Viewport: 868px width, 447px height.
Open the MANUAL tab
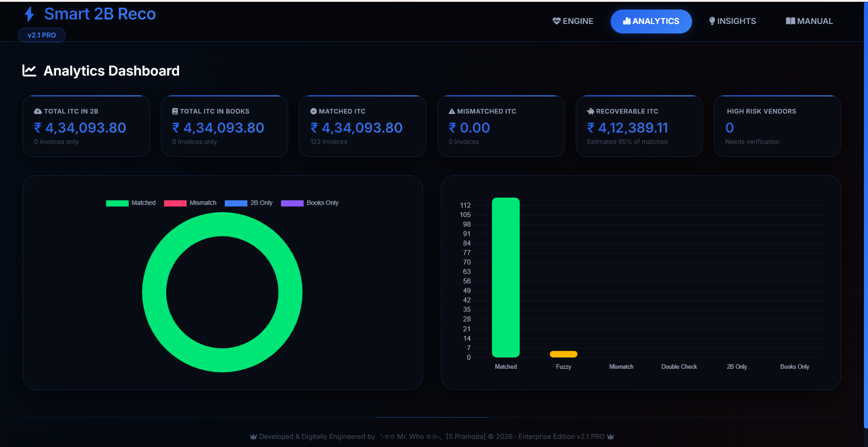pyautogui.click(x=809, y=21)
